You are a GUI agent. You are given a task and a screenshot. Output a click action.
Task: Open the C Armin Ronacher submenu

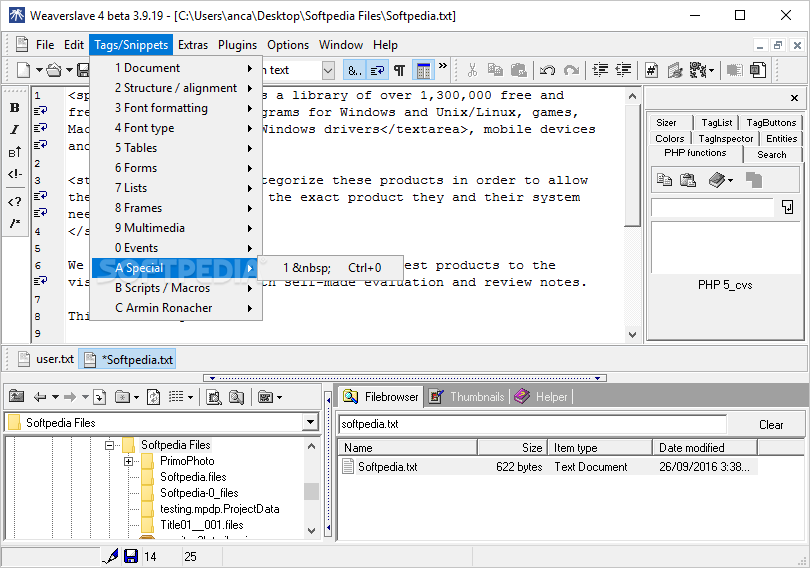coord(176,308)
